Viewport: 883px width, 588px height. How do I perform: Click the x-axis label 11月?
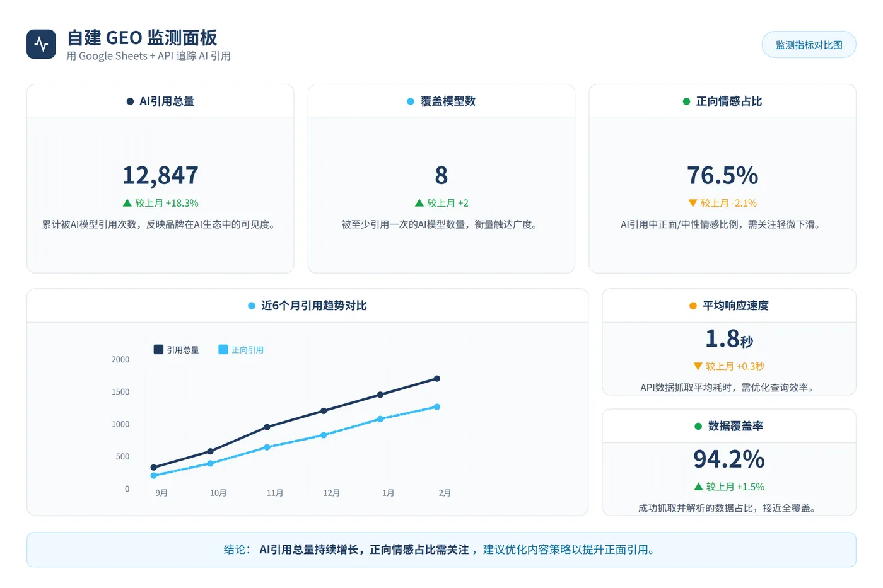click(x=275, y=493)
